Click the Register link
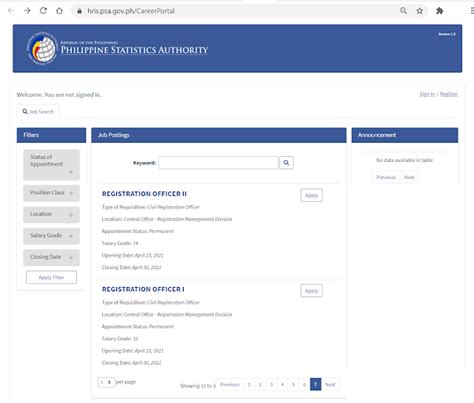Screen dimensions: 474x403 point(449,94)
